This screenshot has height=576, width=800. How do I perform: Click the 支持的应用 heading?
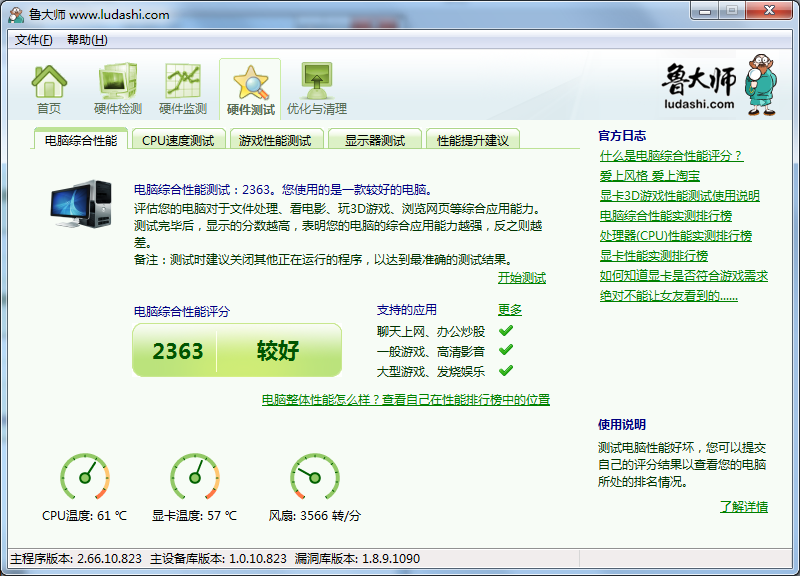pos(407,310)
